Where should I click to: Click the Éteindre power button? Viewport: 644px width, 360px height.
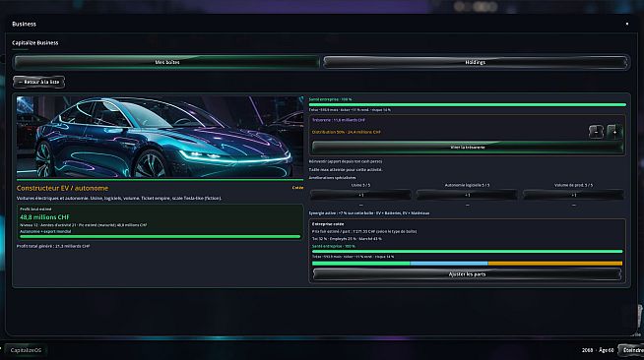[x=631, y=350]
